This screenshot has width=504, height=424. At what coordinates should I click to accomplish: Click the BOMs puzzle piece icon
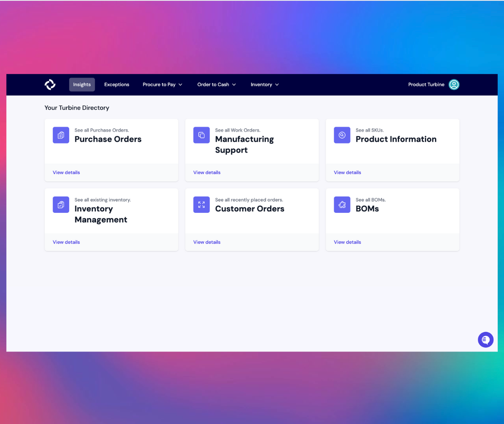click(342, 205)
